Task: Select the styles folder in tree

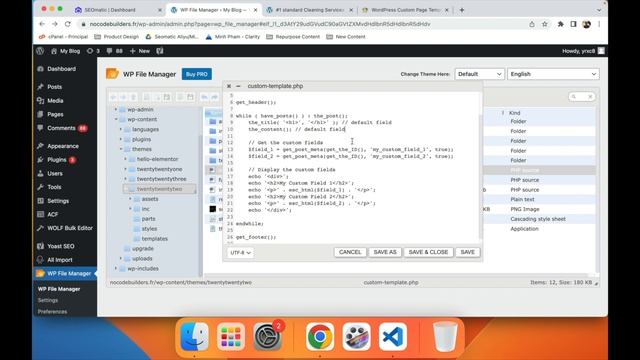Action: 149,229
